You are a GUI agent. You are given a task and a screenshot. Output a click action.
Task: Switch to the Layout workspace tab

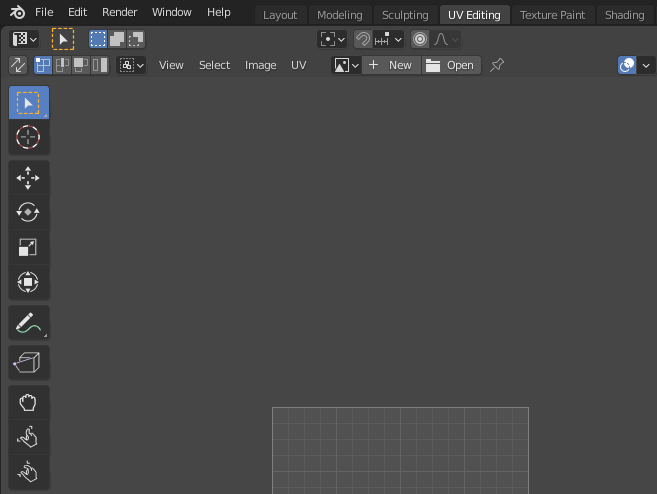[280, 15]
